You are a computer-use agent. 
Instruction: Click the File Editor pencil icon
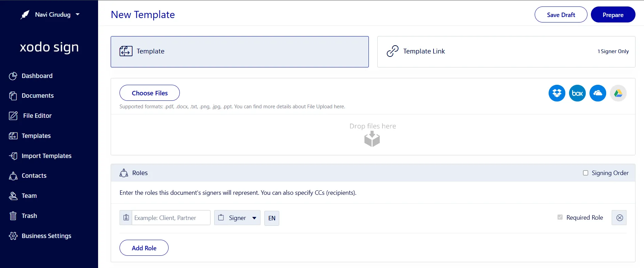click(x=13, y=116)
